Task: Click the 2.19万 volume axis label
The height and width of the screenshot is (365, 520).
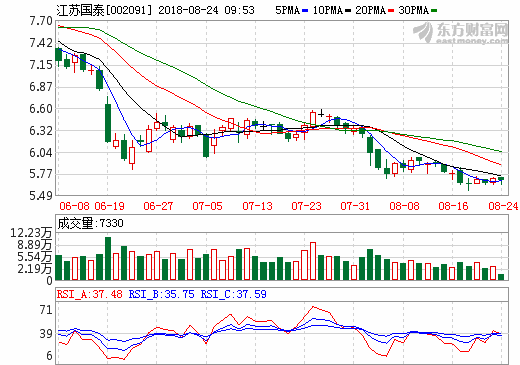Action: 35,269
